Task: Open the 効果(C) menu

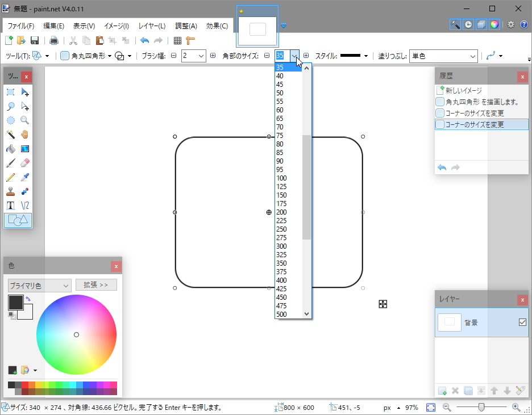Action: point(217,26)
